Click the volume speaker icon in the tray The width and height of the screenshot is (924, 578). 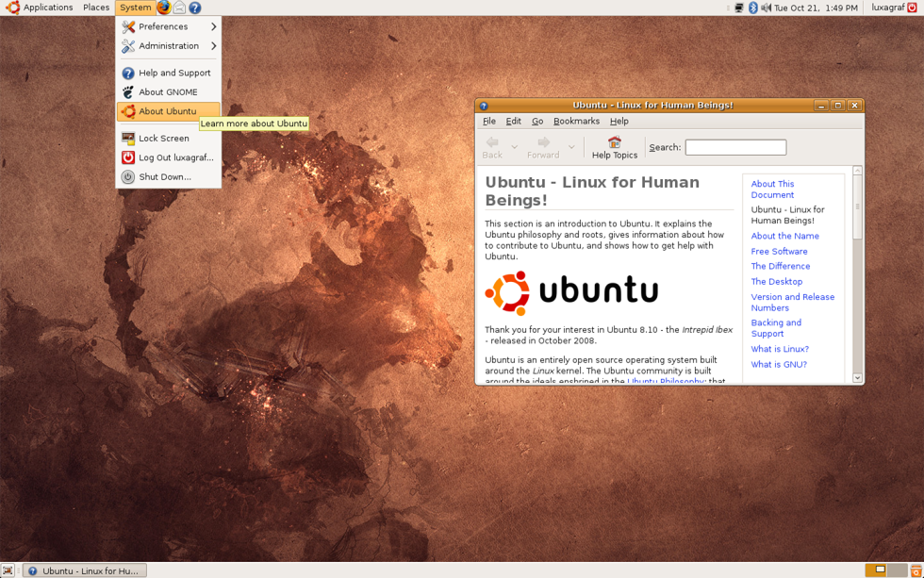point(766,8)
